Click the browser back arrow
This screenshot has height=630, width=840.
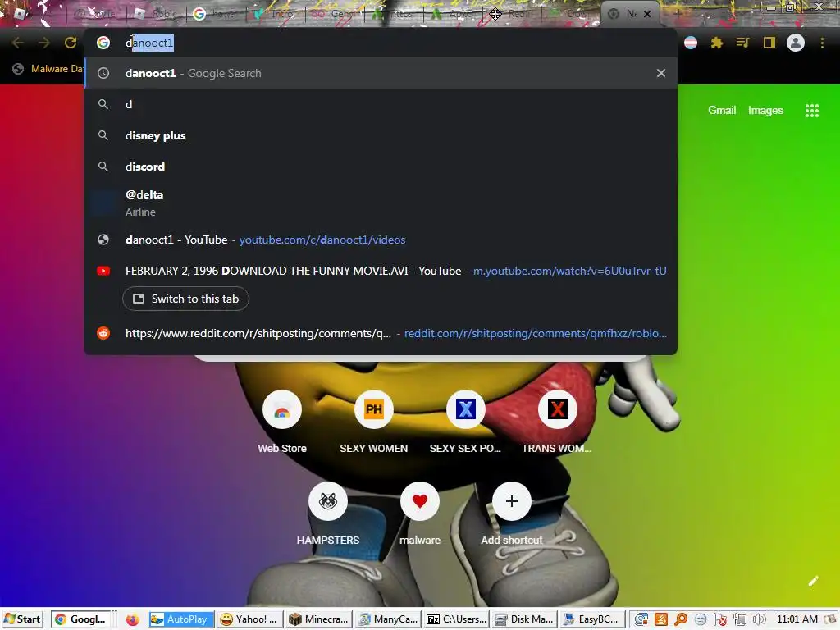click(x=17, y=43)
